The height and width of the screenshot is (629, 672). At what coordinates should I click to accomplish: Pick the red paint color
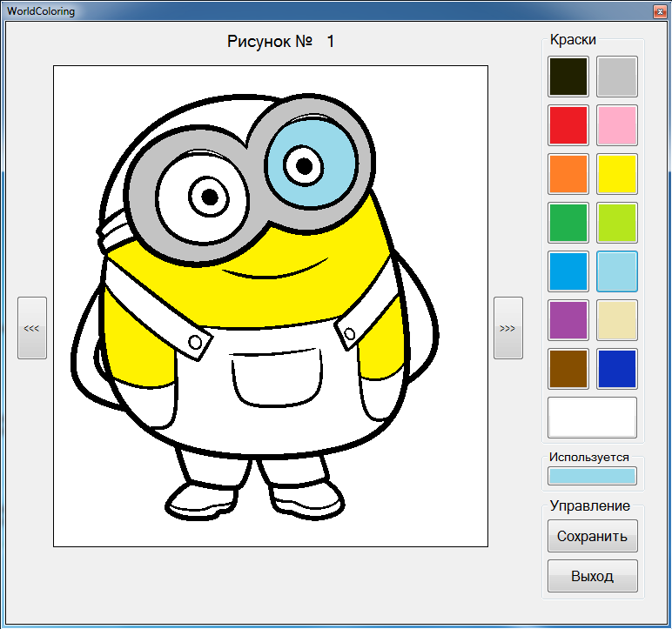pyautogui.click(x=568, y=125)
